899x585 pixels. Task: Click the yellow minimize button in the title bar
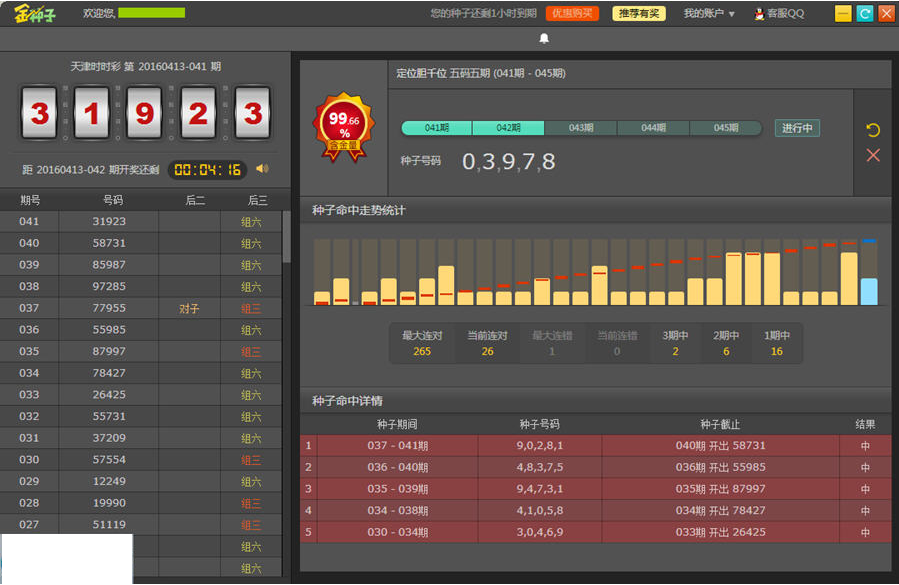pos(843,14)
